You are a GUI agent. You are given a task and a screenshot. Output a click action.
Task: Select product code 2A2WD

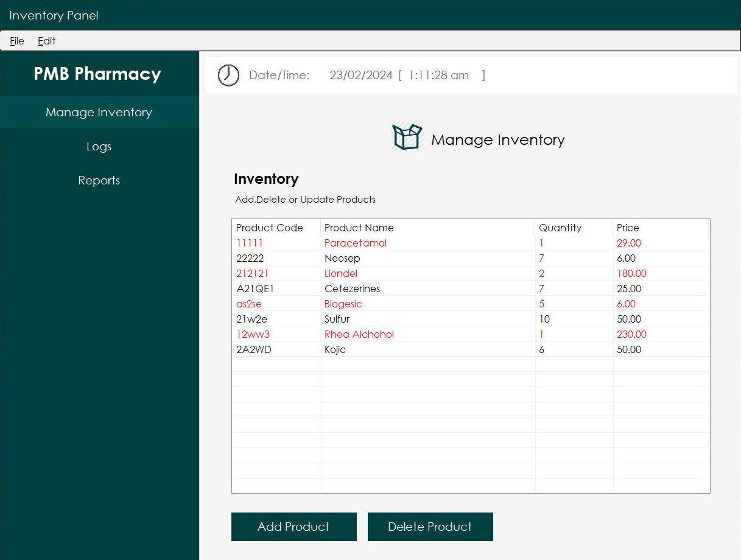254,349
